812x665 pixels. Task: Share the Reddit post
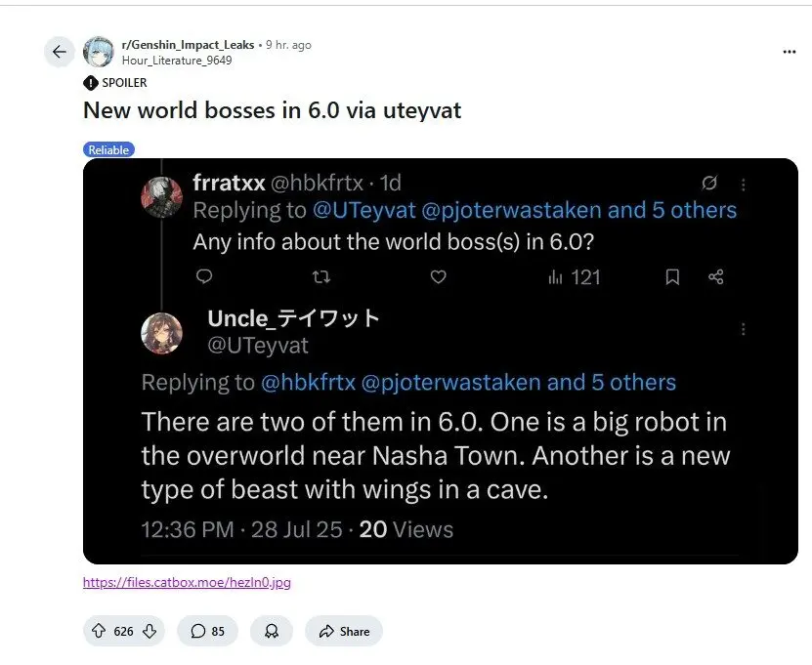tap(343, 631)
